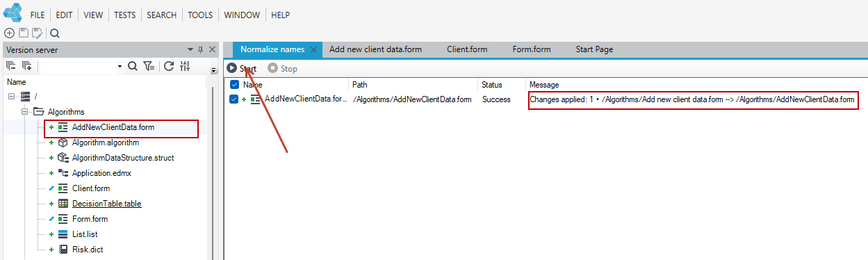Screen dimensions: 868x260
Task: Switch to the Client.form tab
Action: click(467, 49)
